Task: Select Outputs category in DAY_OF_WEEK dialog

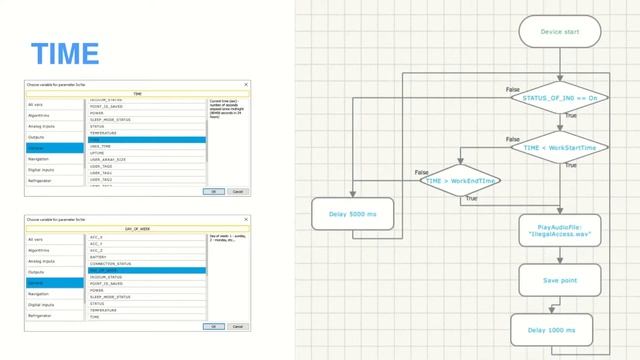Action: pos(55,272)
